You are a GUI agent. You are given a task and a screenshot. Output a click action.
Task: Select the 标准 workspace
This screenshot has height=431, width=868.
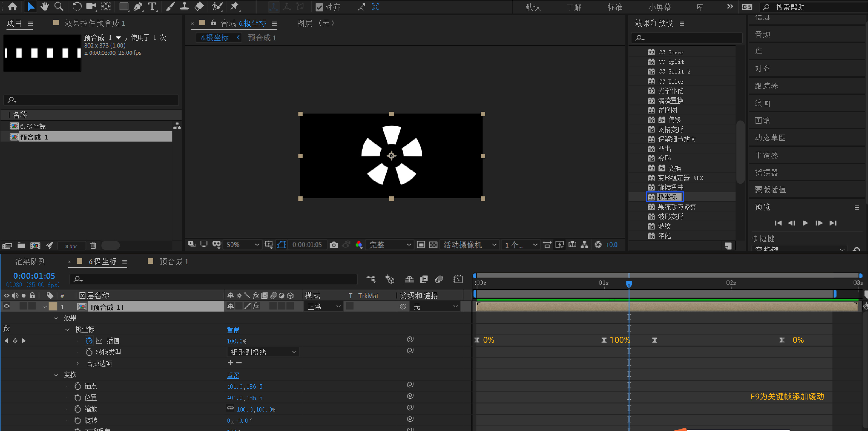pos(615,7)
